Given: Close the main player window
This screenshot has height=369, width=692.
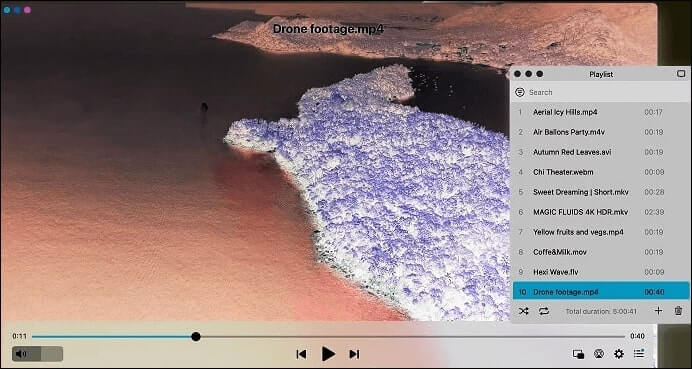Looking at the screenshot, I should [7, 10].
